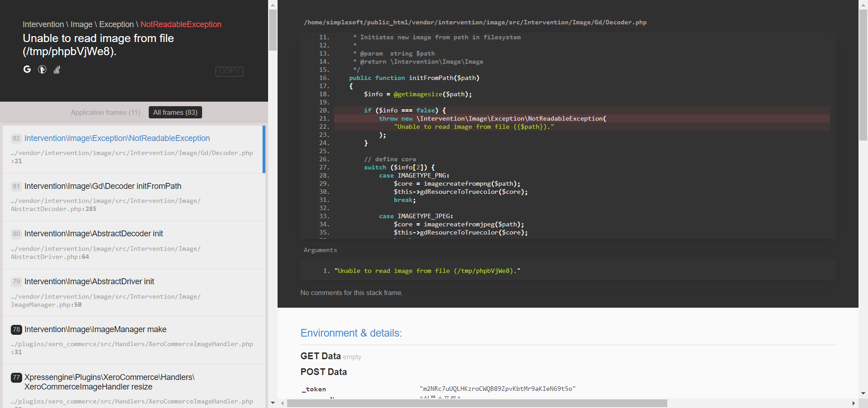Click the Image breadcrumb link
Screen dimensions: 868x408
(81, 24)
